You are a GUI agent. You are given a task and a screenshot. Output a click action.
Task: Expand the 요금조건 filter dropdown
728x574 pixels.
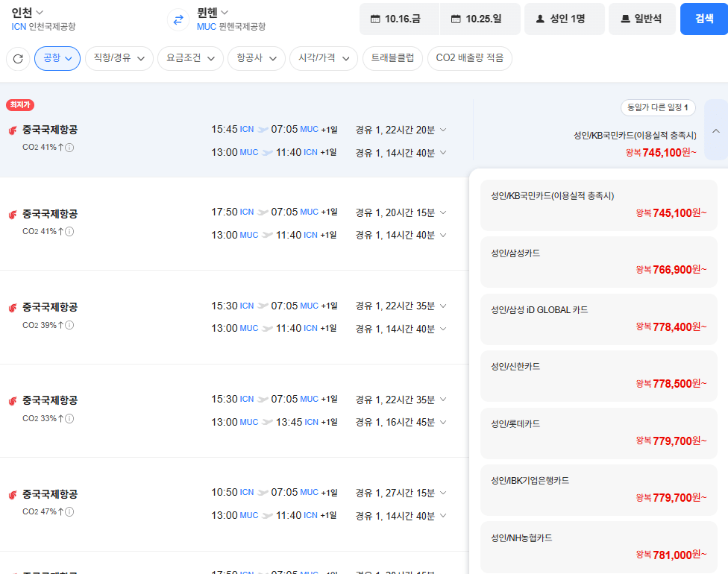click(x=191, y=58)
